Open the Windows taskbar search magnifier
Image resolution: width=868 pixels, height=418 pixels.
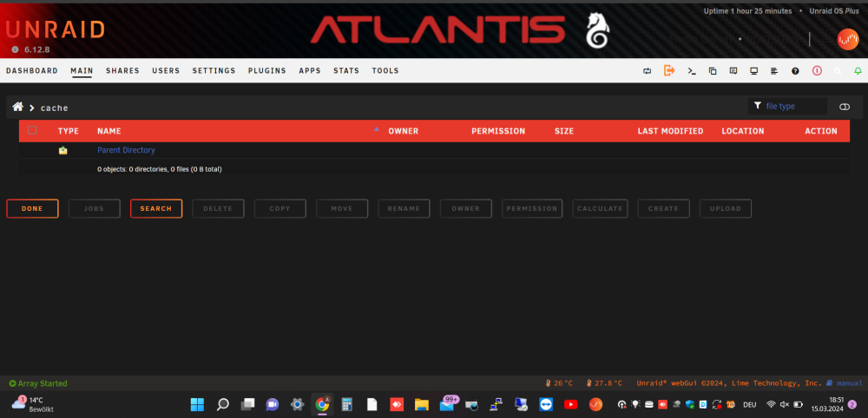pos(222,404)
